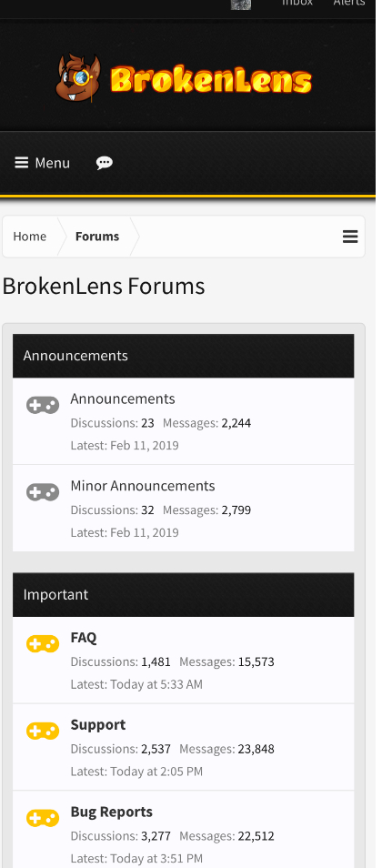Collapse the Announcements category header

tap(183, 356)
